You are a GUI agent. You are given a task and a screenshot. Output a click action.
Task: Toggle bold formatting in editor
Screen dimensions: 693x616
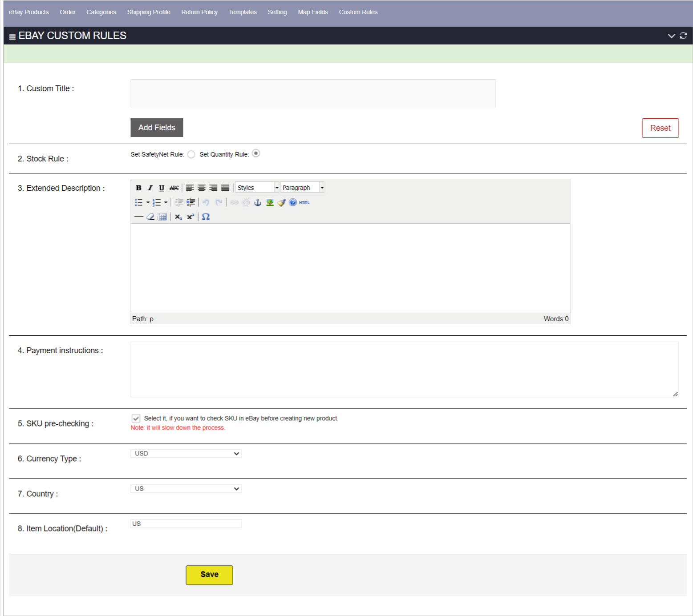coord(138,188)
